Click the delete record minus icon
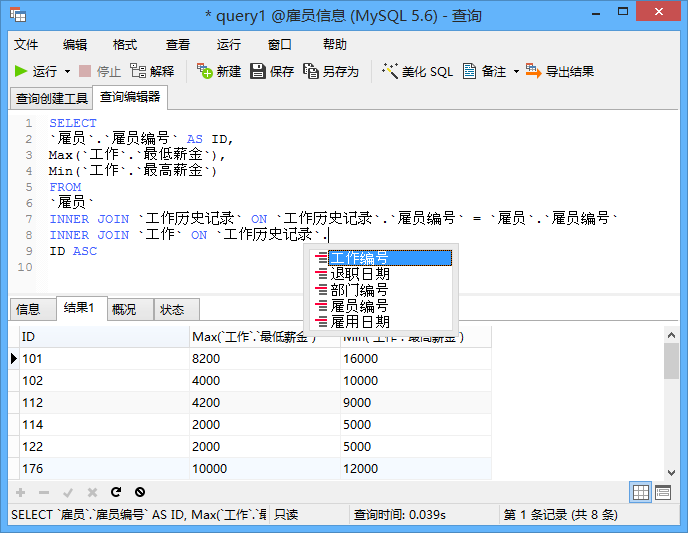Screen dimensions: 688x533 [44, 492]
